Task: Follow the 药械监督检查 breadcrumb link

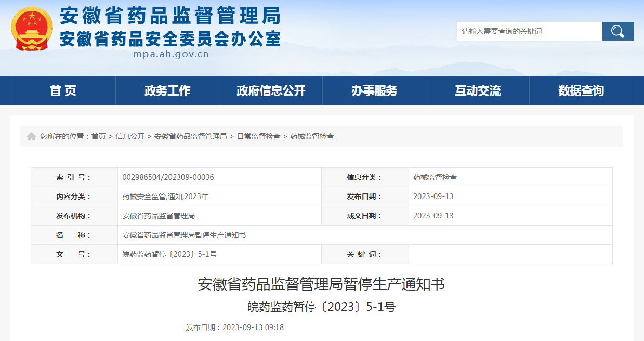Action: (312, 136)
